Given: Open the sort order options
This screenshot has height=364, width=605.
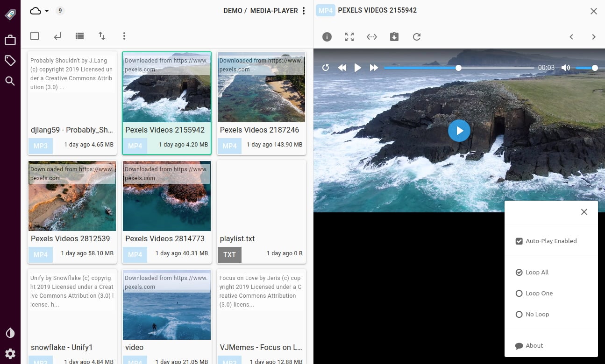Looking at the screenshot, I should pos(102,36).
